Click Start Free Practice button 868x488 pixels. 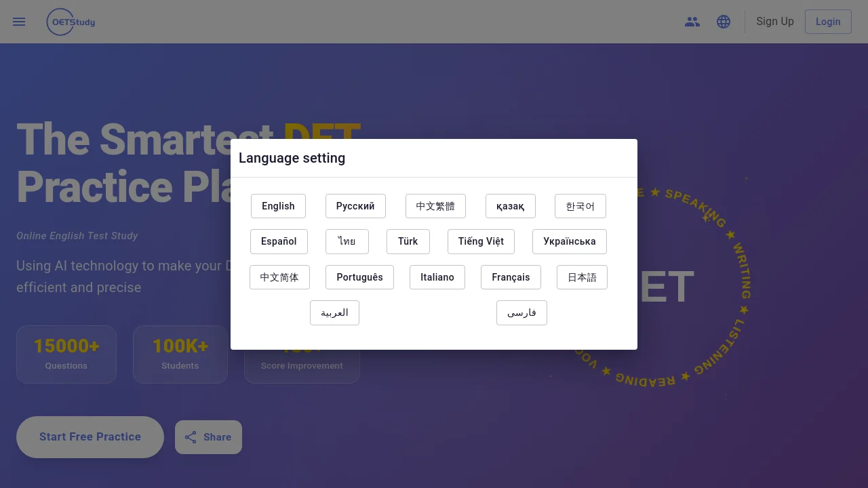pyautogui.click(x=90, y=437)
